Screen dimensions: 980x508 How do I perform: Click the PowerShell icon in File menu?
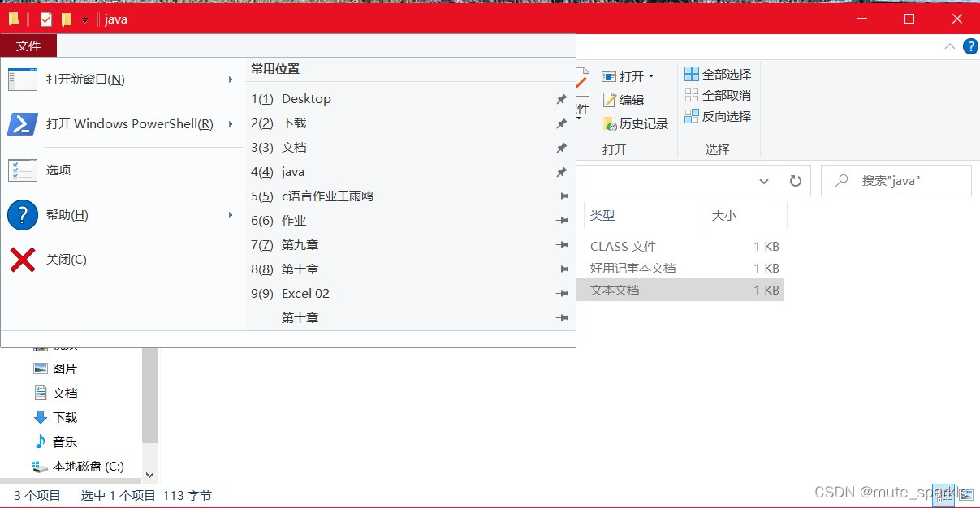[x=23, y=124]
